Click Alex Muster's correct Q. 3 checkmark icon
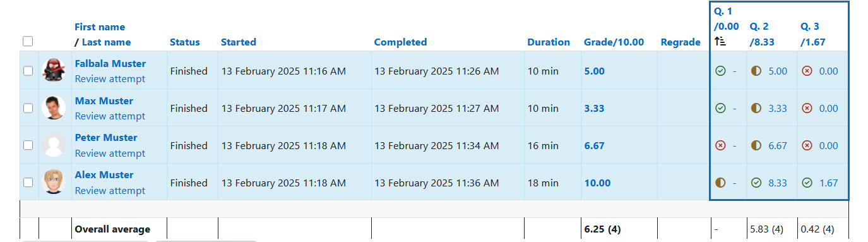This screenshot has height=242, width=868. [807, 183]
